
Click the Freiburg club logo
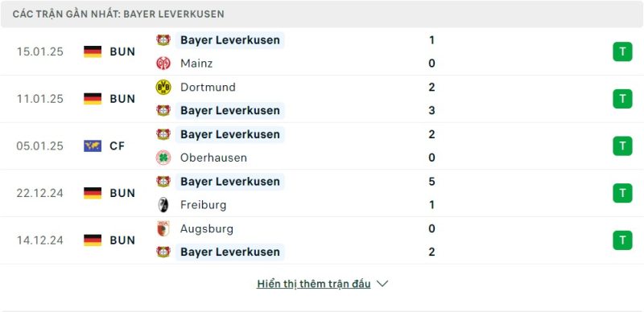click(x=163, y=205)
